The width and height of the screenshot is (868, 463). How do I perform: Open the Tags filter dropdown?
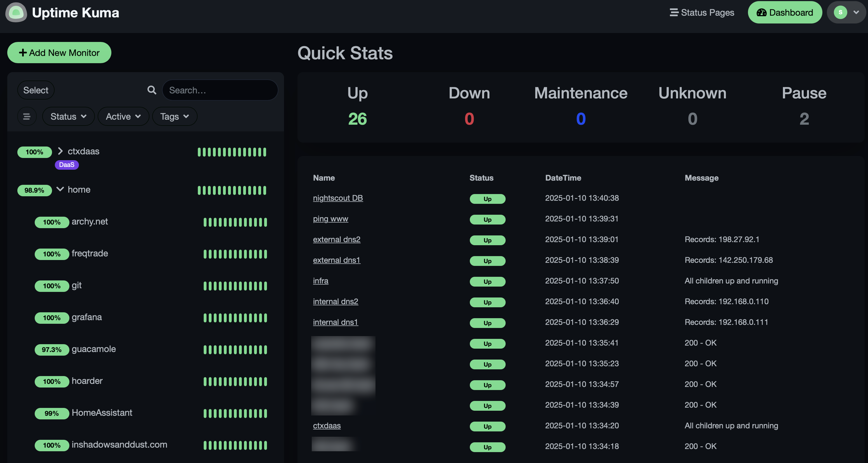[x=174, y=116]
